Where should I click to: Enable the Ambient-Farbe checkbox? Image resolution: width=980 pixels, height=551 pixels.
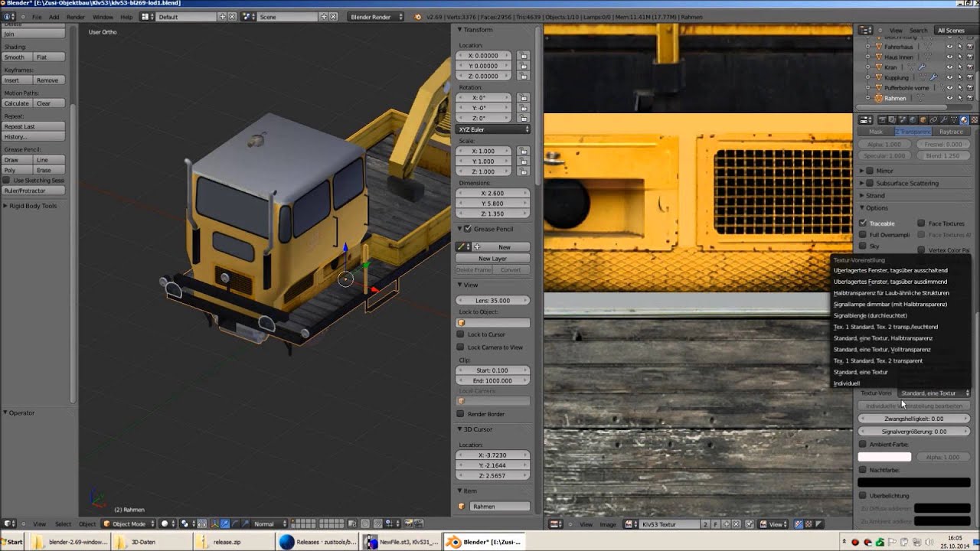(x=863, y=444)
